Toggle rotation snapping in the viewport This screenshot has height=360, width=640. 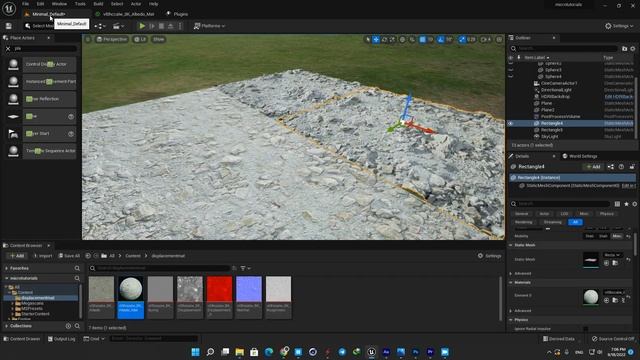pyautogui.click(x=441, y=40)
